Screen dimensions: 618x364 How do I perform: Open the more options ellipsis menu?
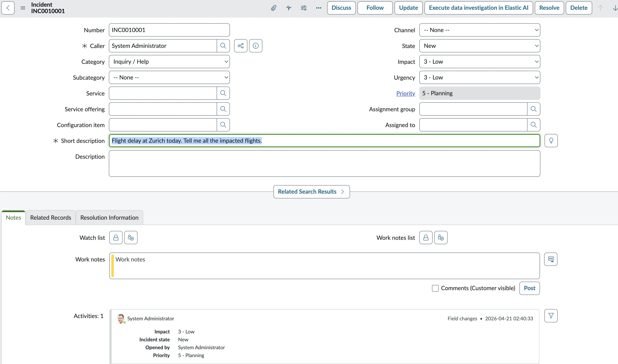click(x=319, y=8)
